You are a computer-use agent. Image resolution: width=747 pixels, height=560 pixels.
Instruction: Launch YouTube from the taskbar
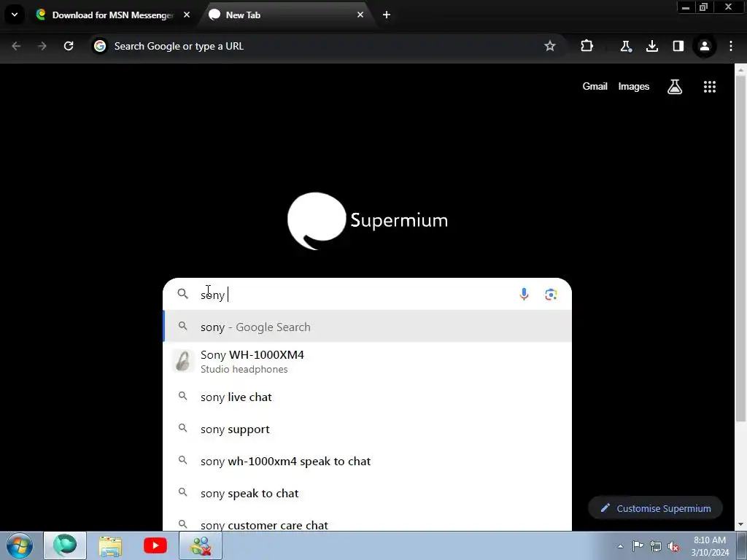coord(155,545)
